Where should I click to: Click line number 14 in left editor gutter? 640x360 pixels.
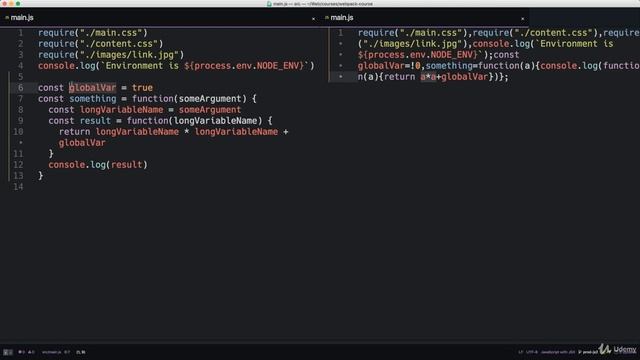[18, 187]
